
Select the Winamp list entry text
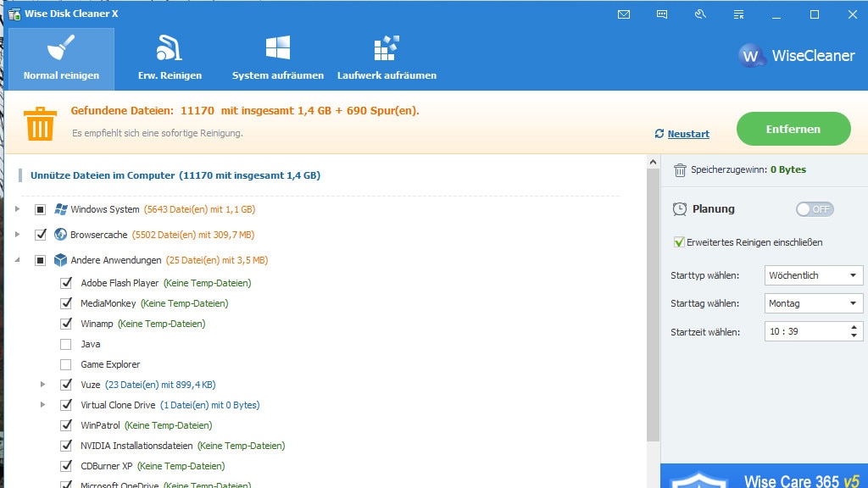97,324
